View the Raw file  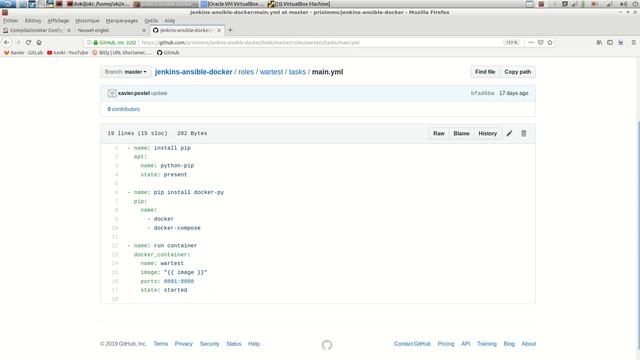pos(439,133)
